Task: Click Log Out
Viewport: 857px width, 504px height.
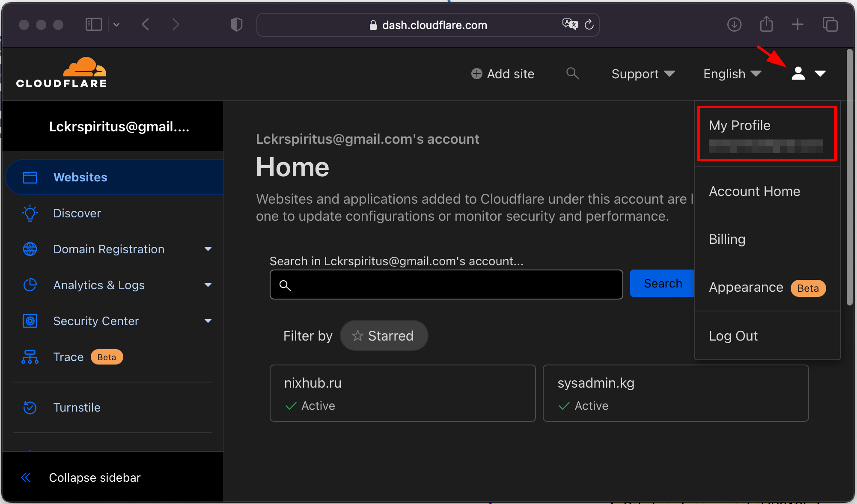Action: pos(733,336)
